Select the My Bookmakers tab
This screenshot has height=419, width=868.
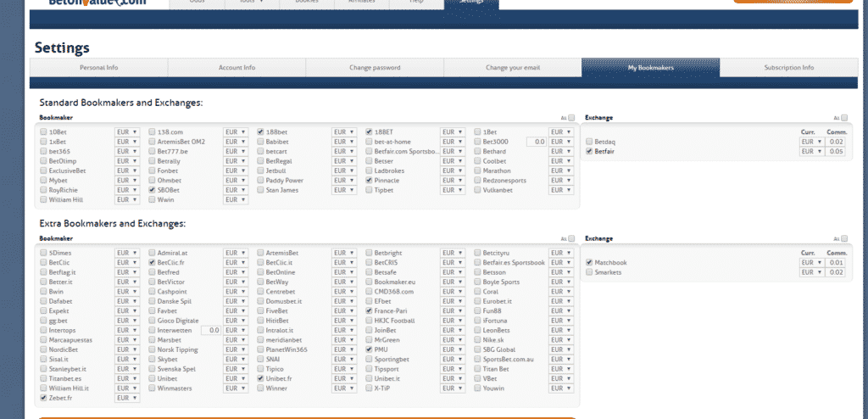tap(650, 68)
